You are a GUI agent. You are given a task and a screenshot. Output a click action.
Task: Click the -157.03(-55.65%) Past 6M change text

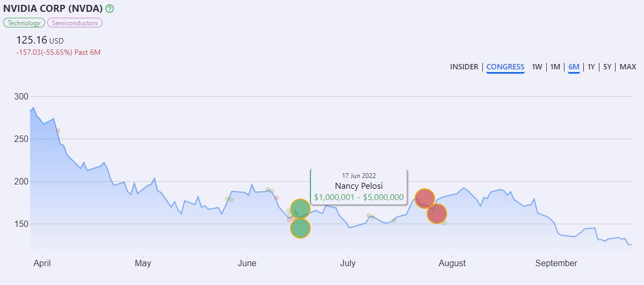pos(59,53)
